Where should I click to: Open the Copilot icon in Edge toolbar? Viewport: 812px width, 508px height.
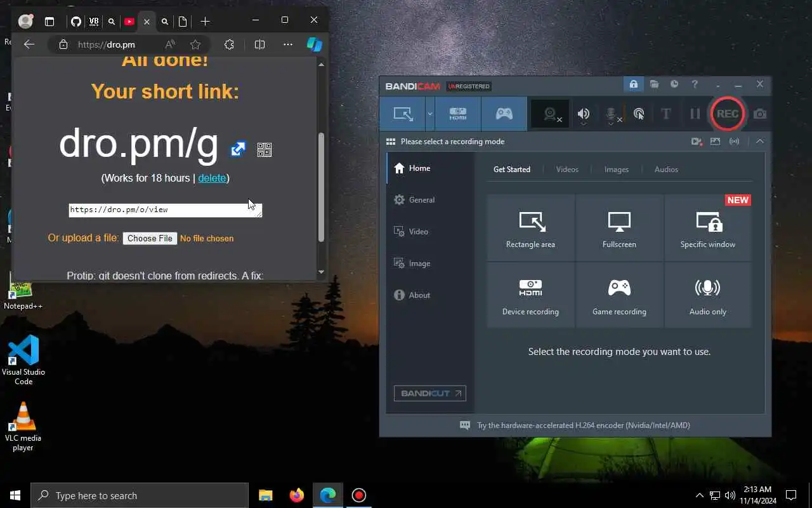coord(314,44)
